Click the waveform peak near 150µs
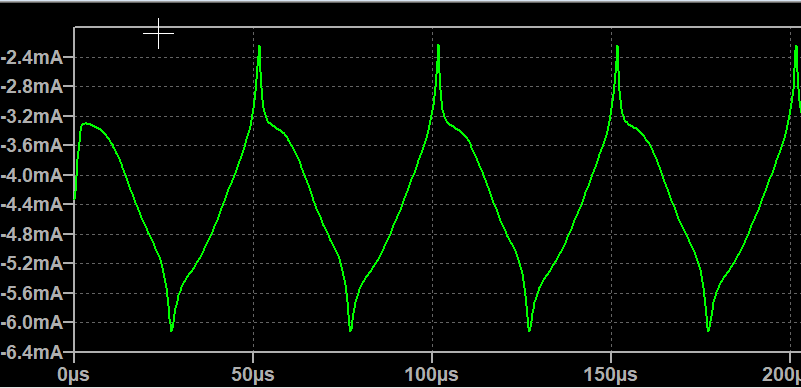Viewport: 801px width, 388px height. click(618, 47)
